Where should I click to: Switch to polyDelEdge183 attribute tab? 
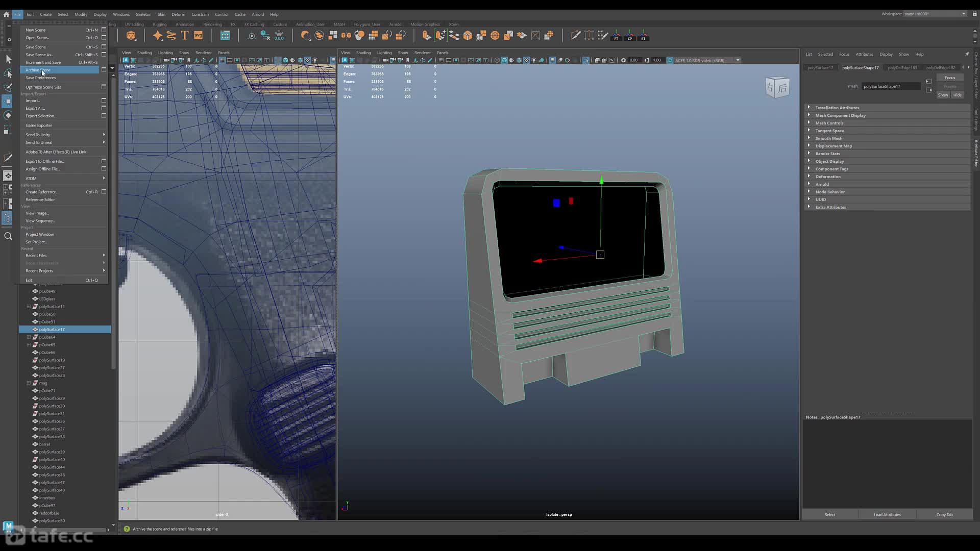coord(902,67)
